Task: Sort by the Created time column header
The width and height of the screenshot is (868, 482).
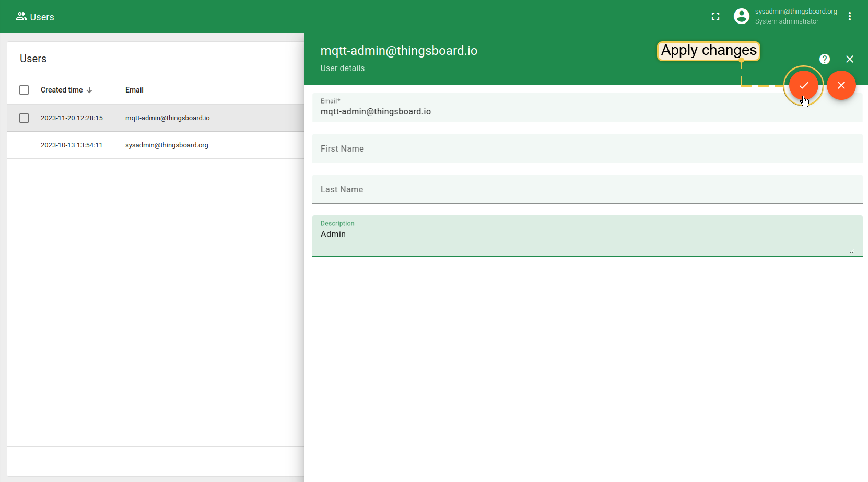Action: [62, 90]
